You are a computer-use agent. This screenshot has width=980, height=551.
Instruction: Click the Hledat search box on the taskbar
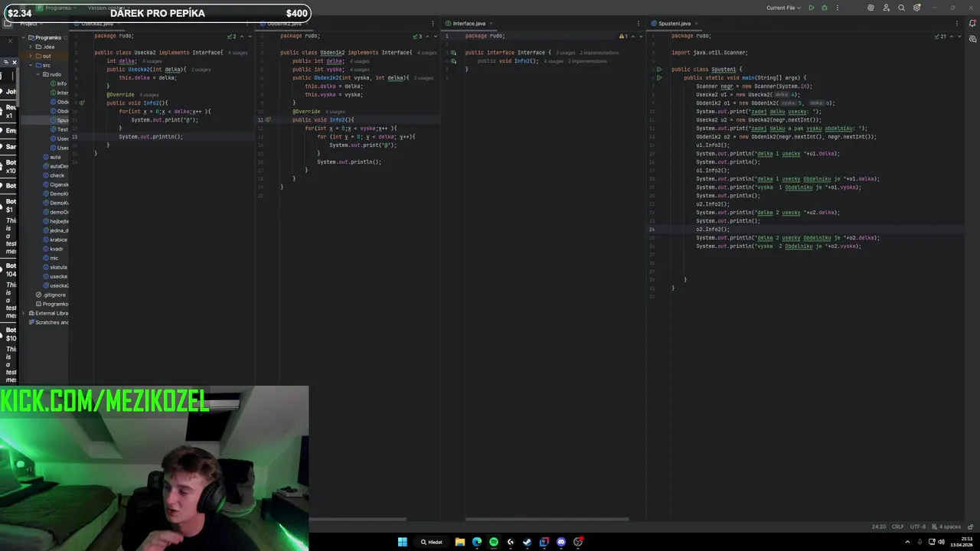click(x=431, y=542)
